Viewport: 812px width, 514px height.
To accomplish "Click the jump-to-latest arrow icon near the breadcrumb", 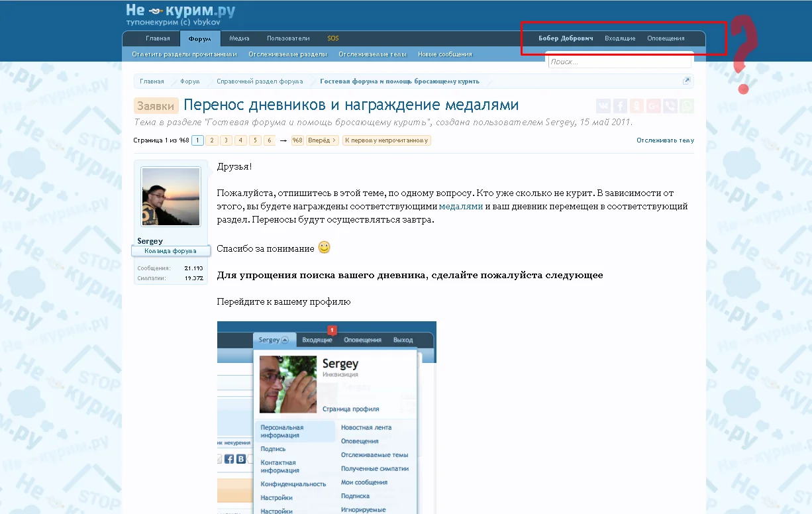I will pos(687,80).
